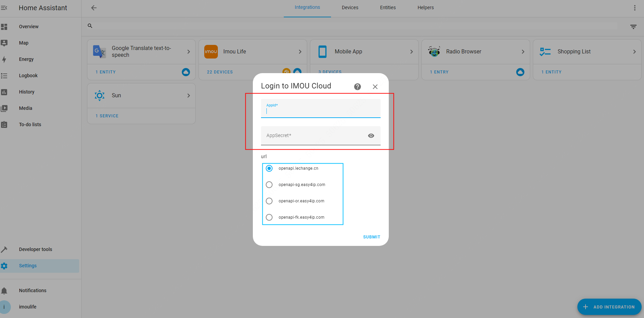Expand the Sun integration chevron
Viewport: 644px width, 318px height.
(x=189, y=96)
